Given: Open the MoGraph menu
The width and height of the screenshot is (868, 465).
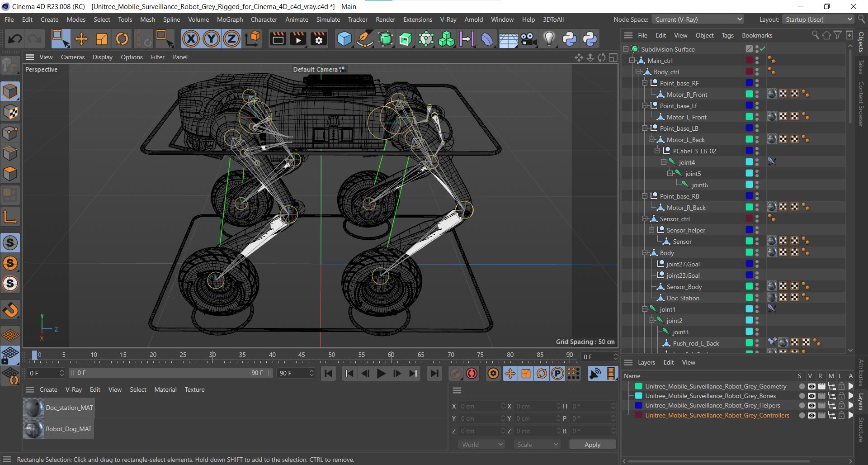Looking at the screenshot, I should [x=230, y=19].
